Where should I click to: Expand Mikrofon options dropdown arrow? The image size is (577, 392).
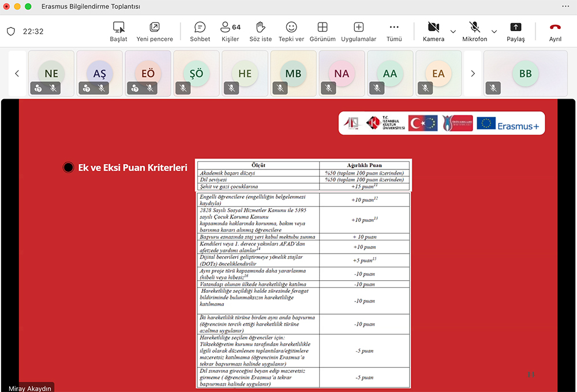pos(494,31)
